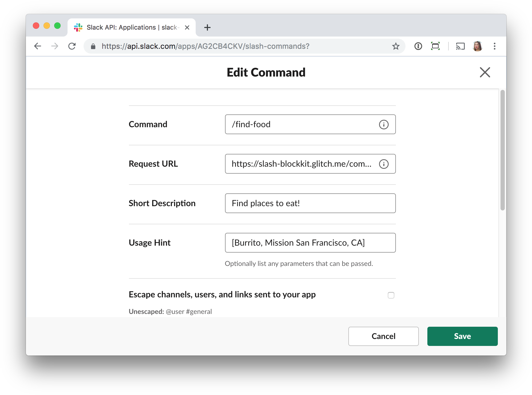Screen dimensions: 532x395
Task: Click the browser reload icon
Action: [72, 46]
